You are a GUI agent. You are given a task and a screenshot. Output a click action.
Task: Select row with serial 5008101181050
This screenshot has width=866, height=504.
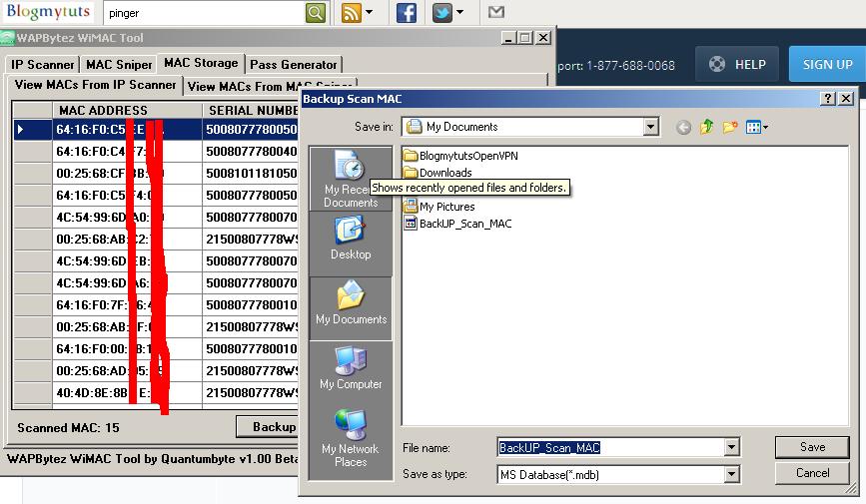pyautogui.click(x=156, y=174)
